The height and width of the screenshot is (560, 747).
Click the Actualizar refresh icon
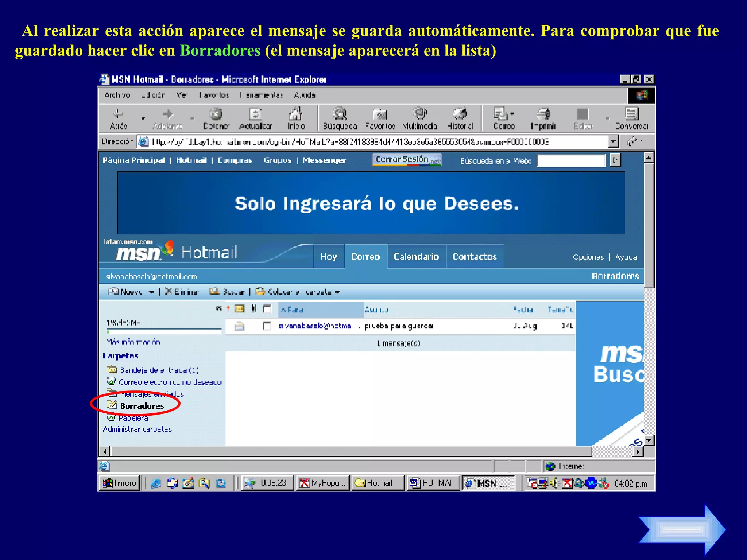point(255,114)
